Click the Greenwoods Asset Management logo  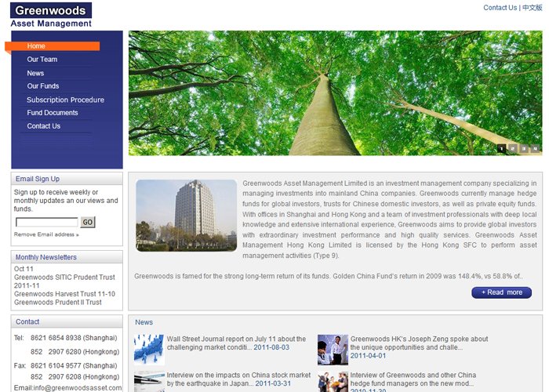click(x=51, y=15)
